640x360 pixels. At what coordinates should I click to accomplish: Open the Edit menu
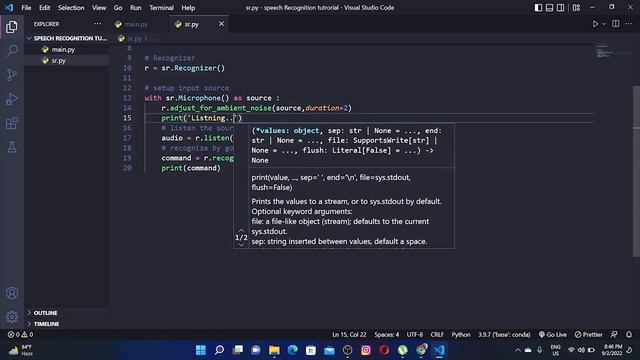click(x=44, y=8)
